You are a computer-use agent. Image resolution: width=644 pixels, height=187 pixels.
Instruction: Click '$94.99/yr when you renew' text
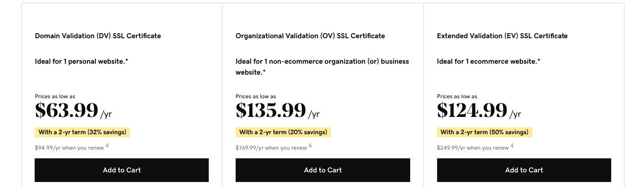(x=69, y=148)
